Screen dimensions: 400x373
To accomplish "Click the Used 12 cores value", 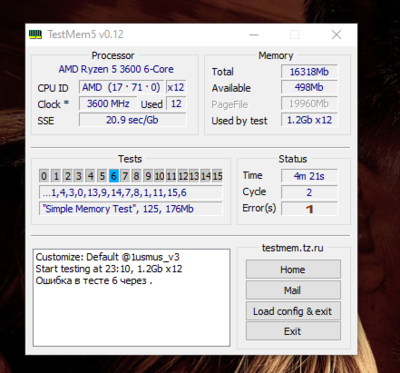I will (176, 104).
